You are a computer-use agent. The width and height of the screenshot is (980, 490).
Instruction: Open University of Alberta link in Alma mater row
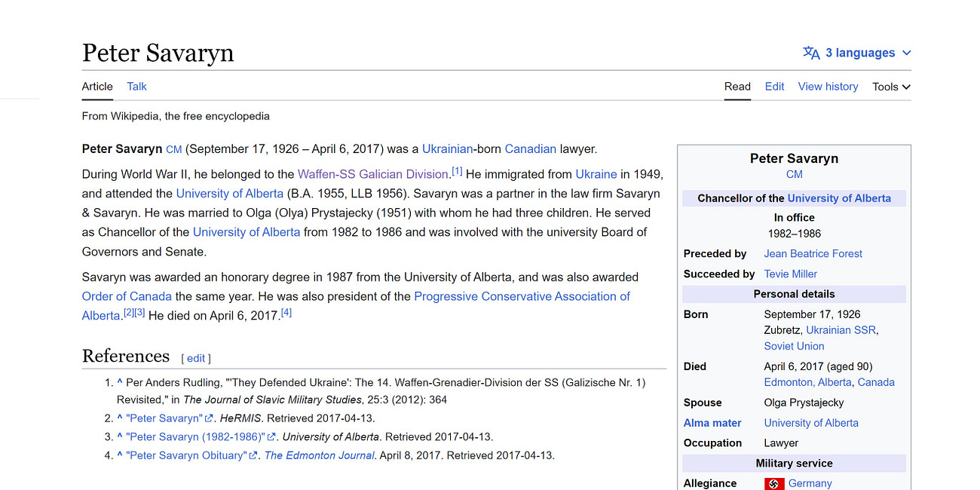pyautogui.click(x=811, y=423)
